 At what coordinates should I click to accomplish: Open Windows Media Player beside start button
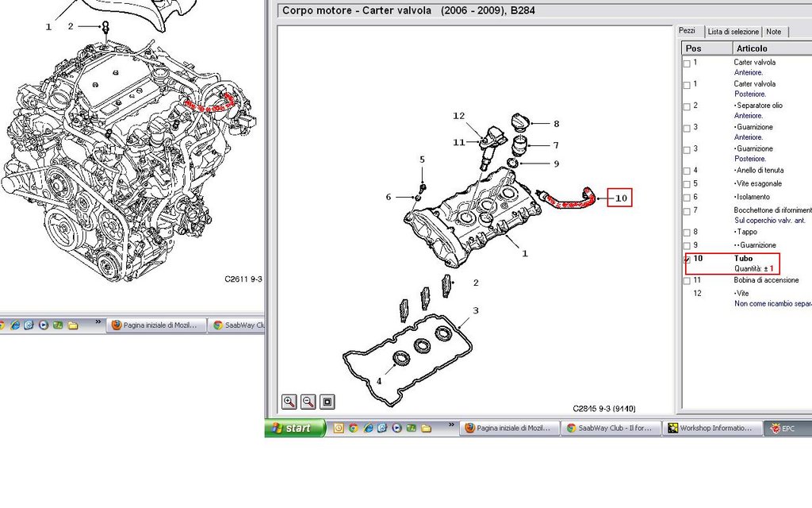[x=396, y=428]
